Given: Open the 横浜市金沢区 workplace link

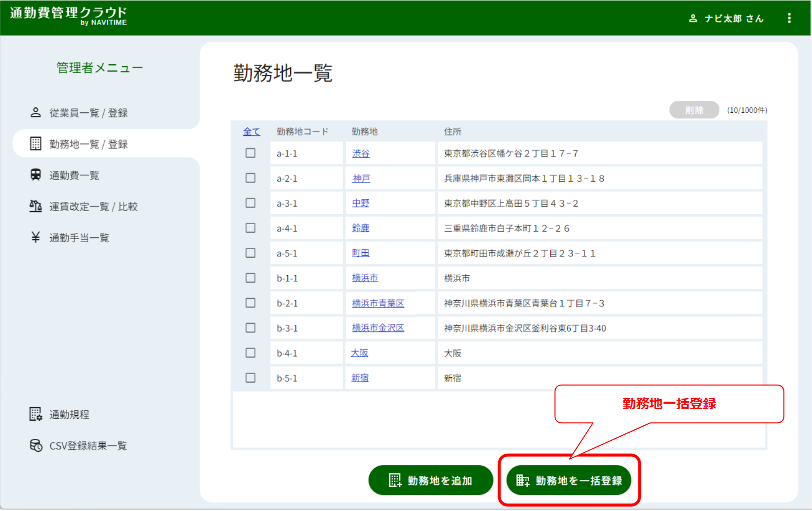Looking at the screenshot, I should (x=378, y=328).
